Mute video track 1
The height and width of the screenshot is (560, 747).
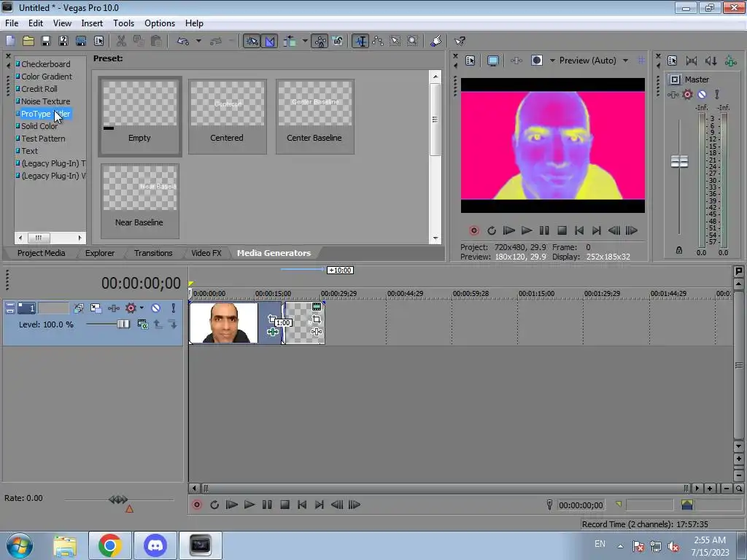click(x=156, y=308)
